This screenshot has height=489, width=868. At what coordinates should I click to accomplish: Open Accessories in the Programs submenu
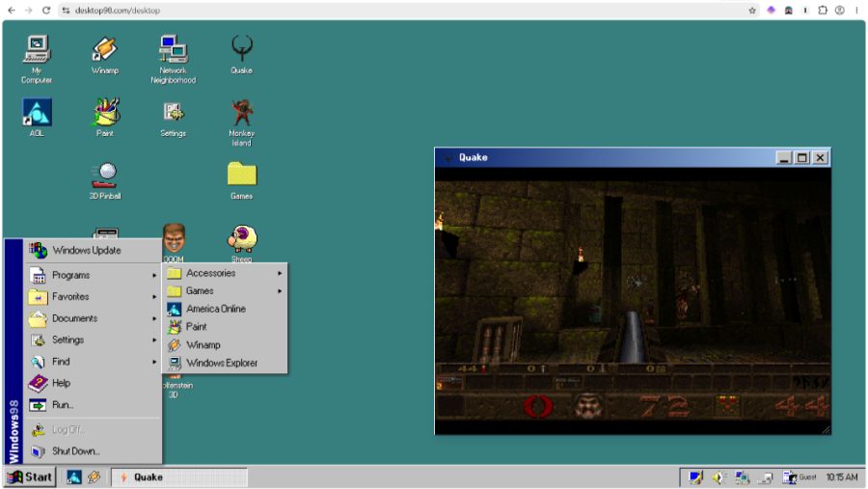pyautogui.click(x=225, y=273)
